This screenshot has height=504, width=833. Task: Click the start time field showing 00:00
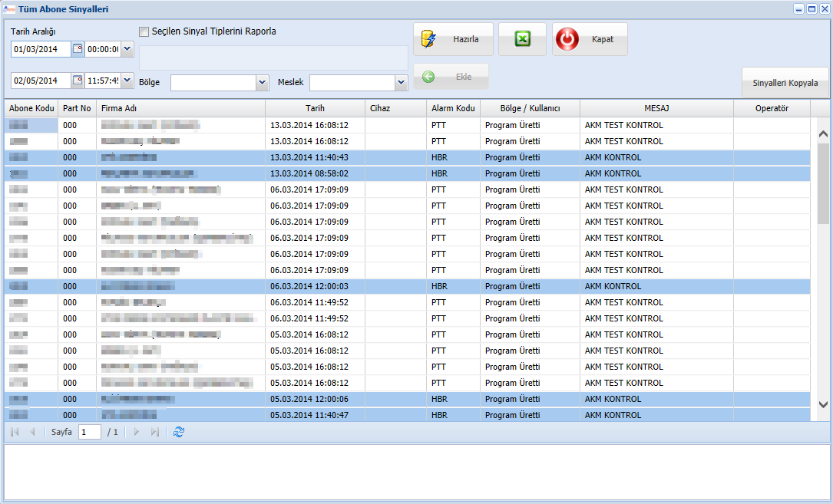click(x=103, y=49)
